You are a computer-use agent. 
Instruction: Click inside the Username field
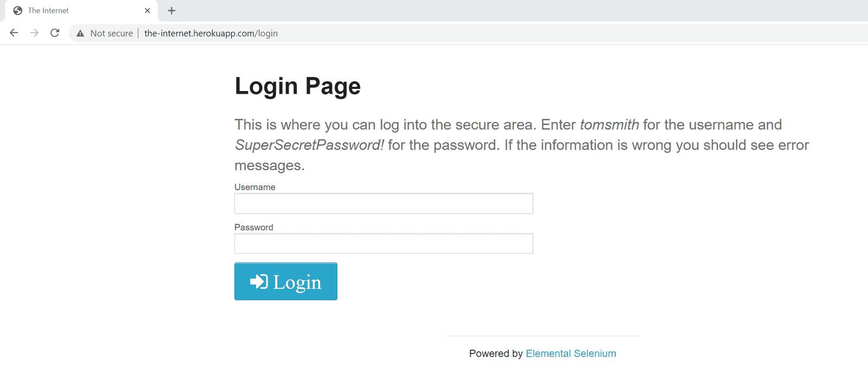click(x=383, y=203)
